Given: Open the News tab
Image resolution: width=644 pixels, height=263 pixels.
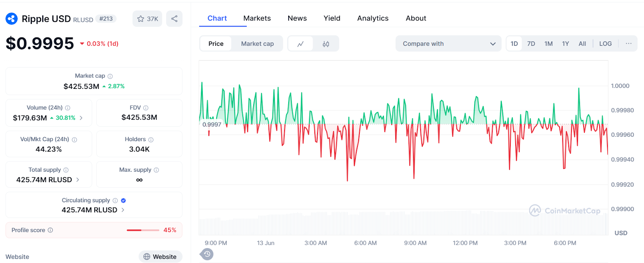Looking at the screenshot, I should (x=297, y=18).
